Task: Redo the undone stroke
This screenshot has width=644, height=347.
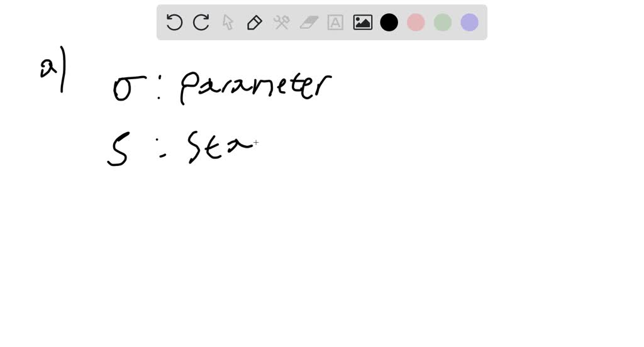Action: click(x=201, y=22)
